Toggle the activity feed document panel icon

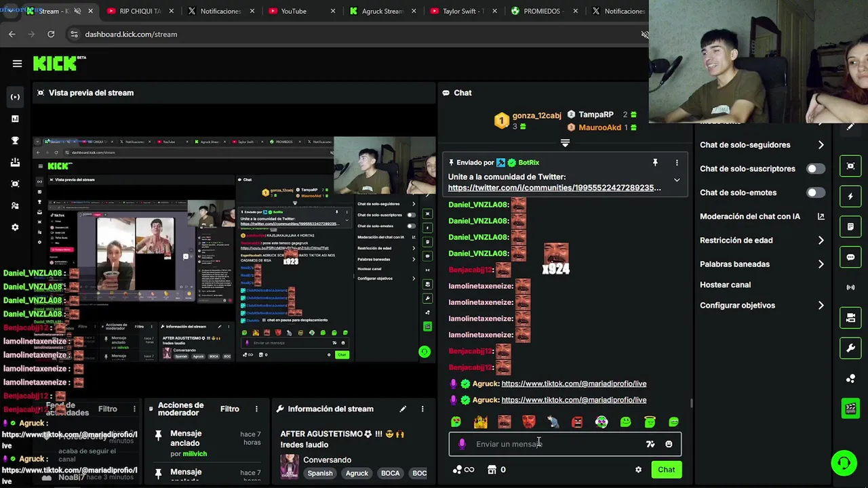[850, 227]
